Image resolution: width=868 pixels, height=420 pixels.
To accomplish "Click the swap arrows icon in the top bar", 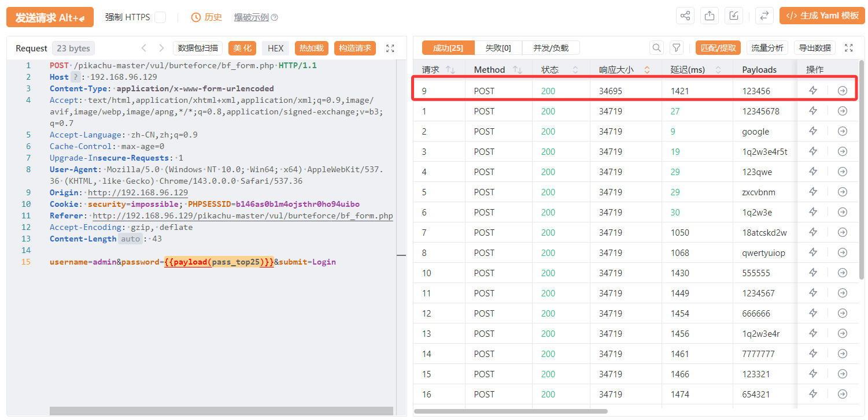I will [764, 16].
